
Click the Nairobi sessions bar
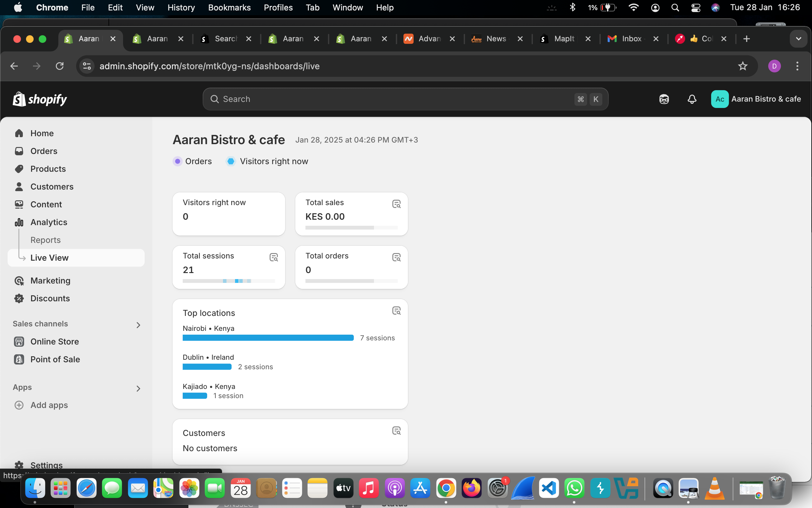[x=268, y=338]
